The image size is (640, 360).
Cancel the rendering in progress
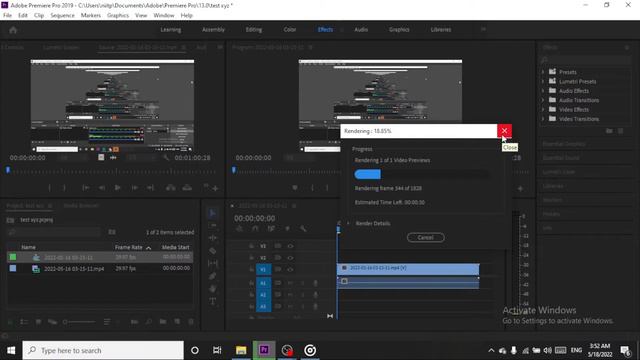pos(425,238)
